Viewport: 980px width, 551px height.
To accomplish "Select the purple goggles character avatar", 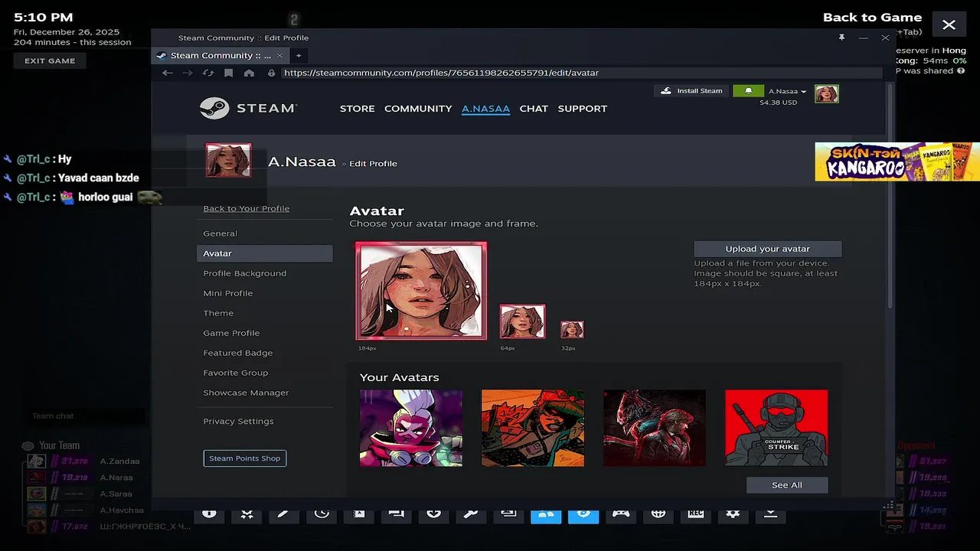I will [411, 428].
